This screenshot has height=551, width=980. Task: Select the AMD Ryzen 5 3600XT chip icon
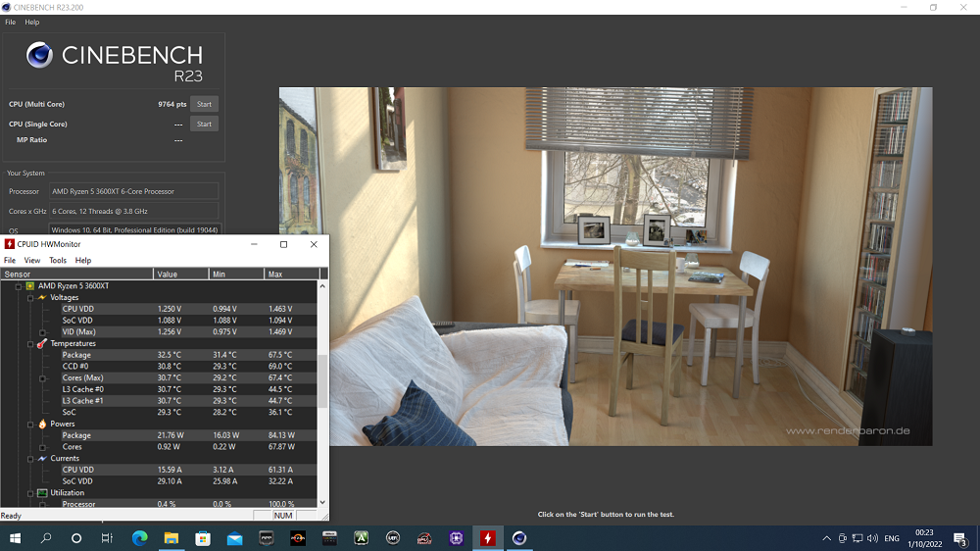(30, 286)
